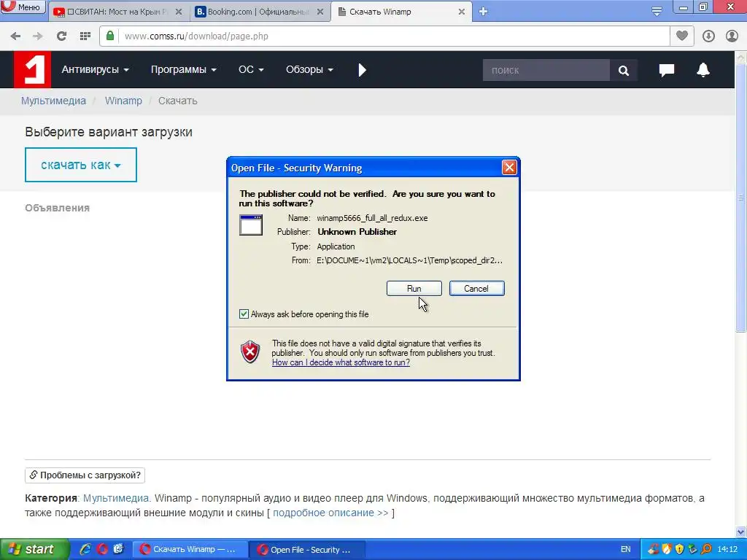Open the Мультимедиа breadcrumb link

[53, 101]
